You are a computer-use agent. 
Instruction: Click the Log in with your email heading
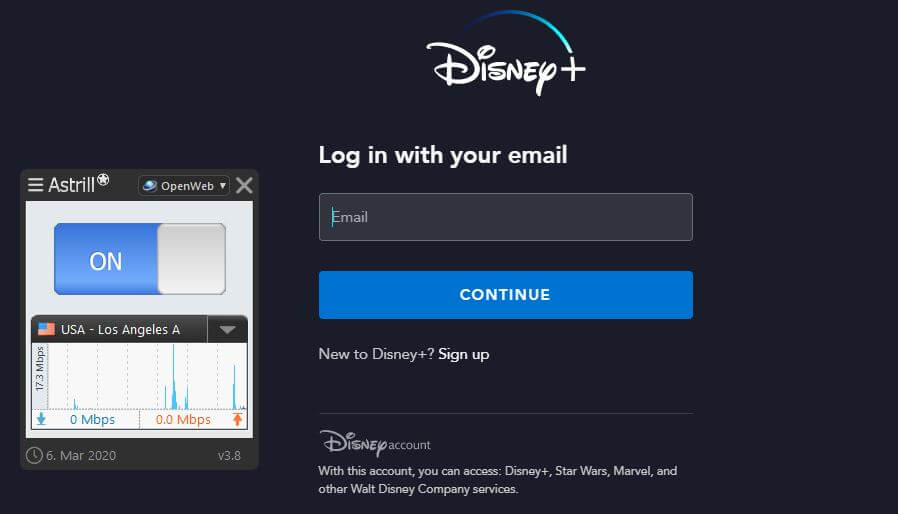(x=443, y=155)
